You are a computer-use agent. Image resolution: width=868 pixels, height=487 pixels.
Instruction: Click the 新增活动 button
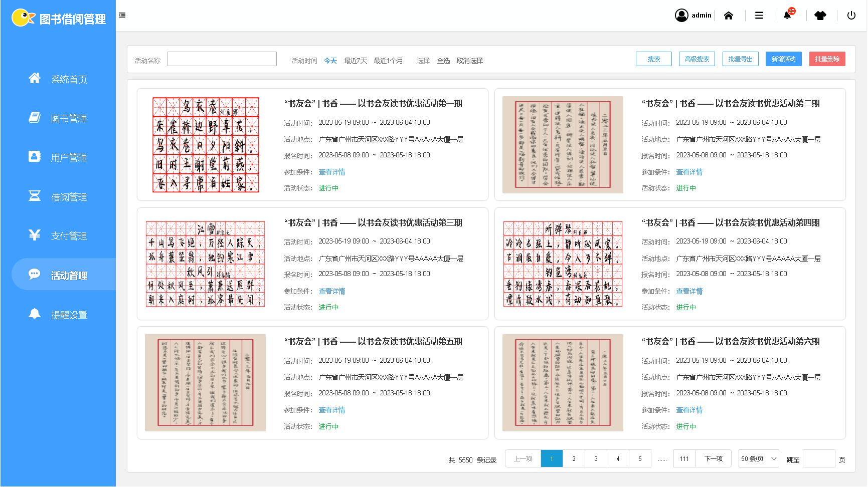coord(783,59)
